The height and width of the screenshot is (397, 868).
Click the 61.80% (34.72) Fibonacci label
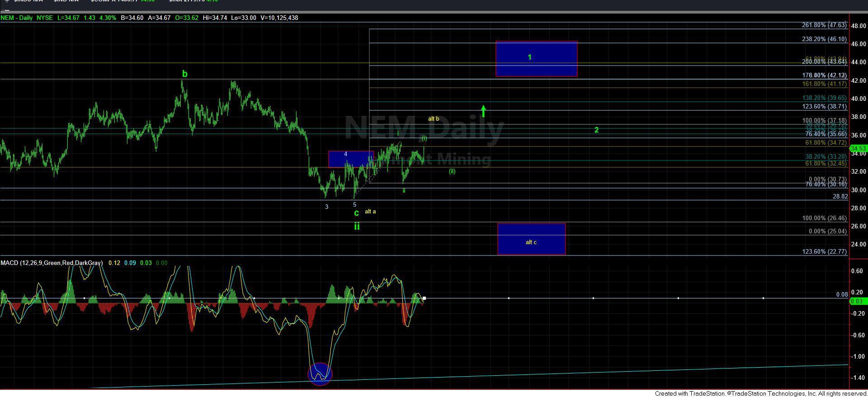(826, 143)
